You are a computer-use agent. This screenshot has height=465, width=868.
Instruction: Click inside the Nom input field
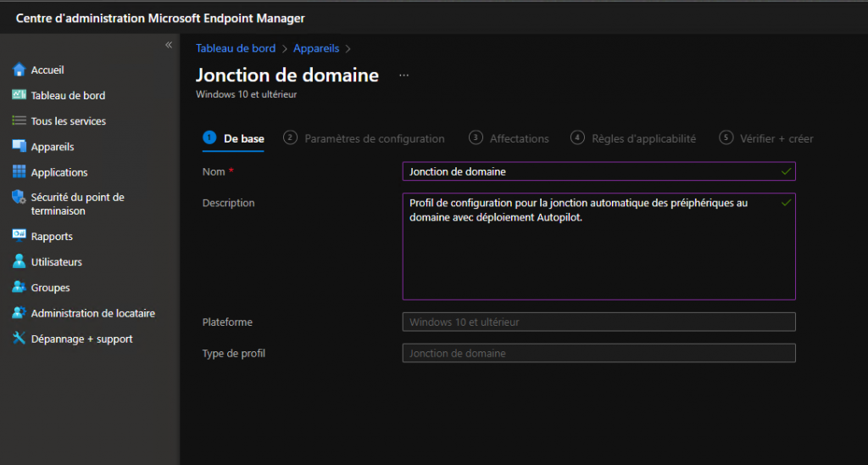(x=599, y=171)
